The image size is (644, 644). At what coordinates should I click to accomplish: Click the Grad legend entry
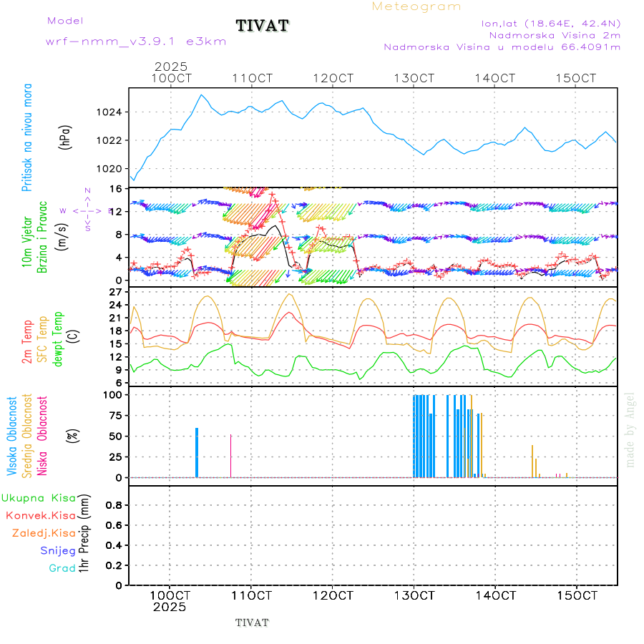click(62, 568)
